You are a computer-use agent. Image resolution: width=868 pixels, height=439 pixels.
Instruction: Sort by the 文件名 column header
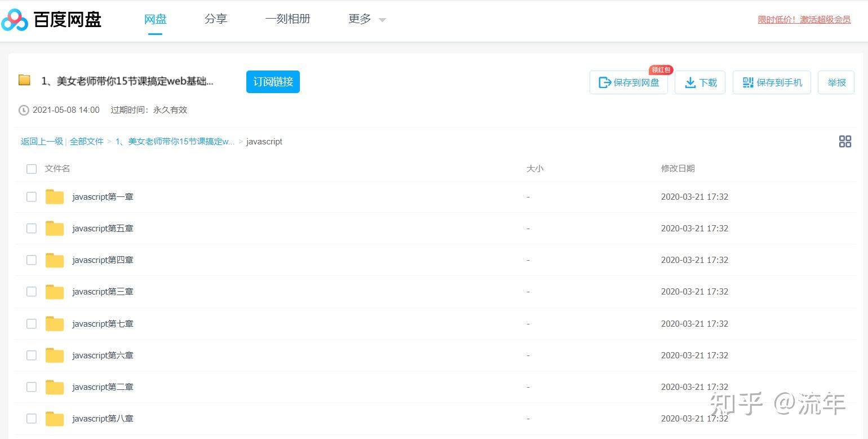pos(57,169)
